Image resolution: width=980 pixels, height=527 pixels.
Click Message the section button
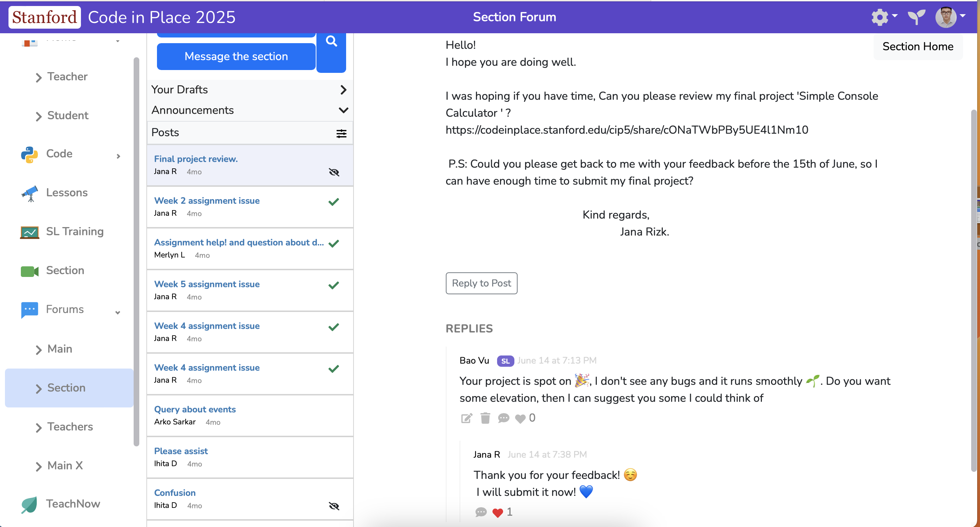tap(236, 56)
